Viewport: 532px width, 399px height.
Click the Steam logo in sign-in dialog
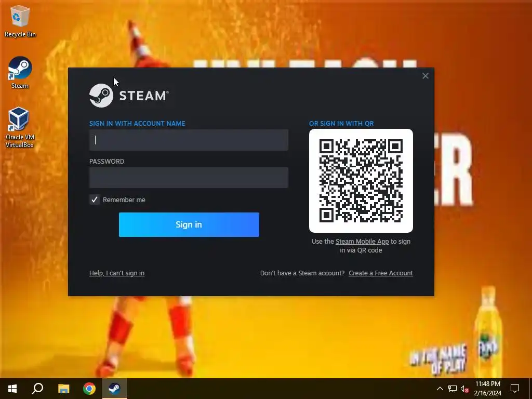[129, 96]
